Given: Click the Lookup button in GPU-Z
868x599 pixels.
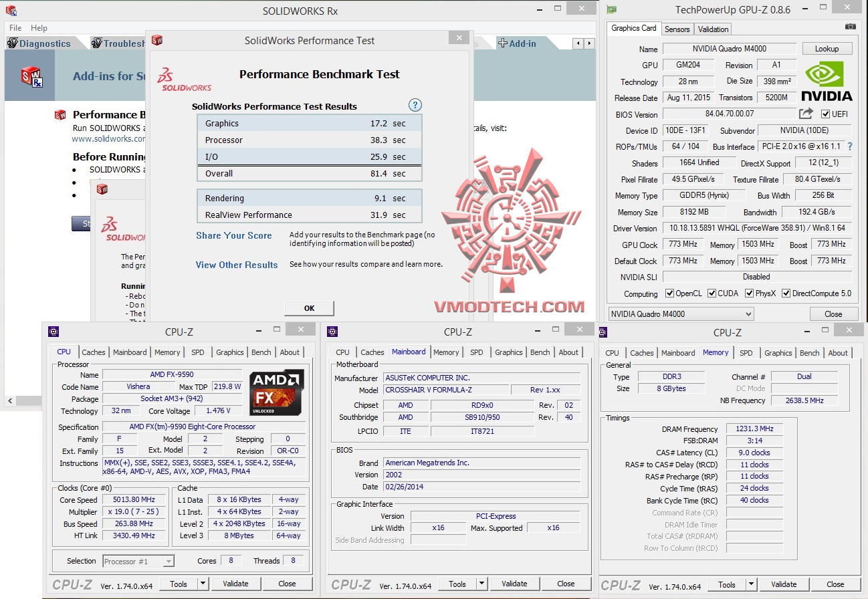Looking at the screenshot, I should (x=827, y=49).
